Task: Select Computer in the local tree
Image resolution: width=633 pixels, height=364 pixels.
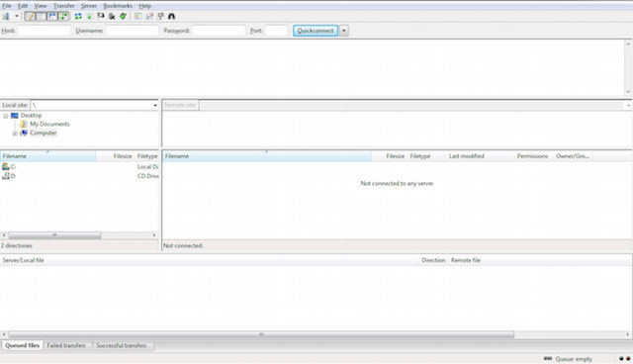Action: tap(44, 133)
